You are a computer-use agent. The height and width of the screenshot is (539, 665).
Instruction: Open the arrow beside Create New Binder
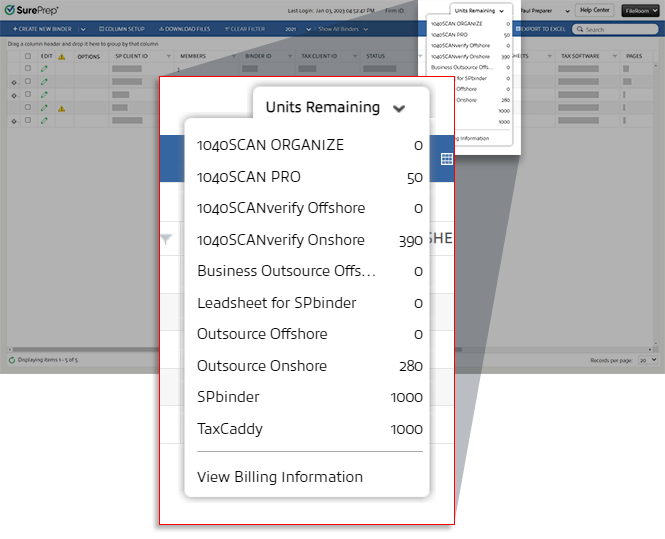pos(83,29)
